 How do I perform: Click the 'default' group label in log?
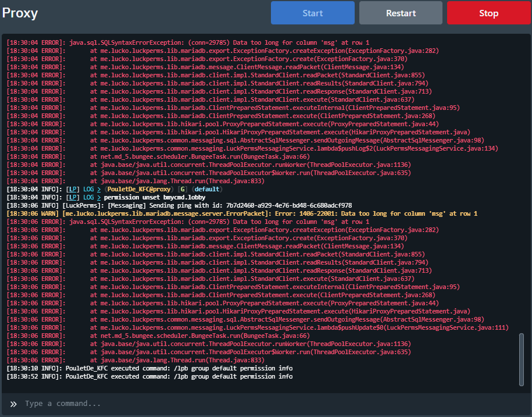pos(206,189)
